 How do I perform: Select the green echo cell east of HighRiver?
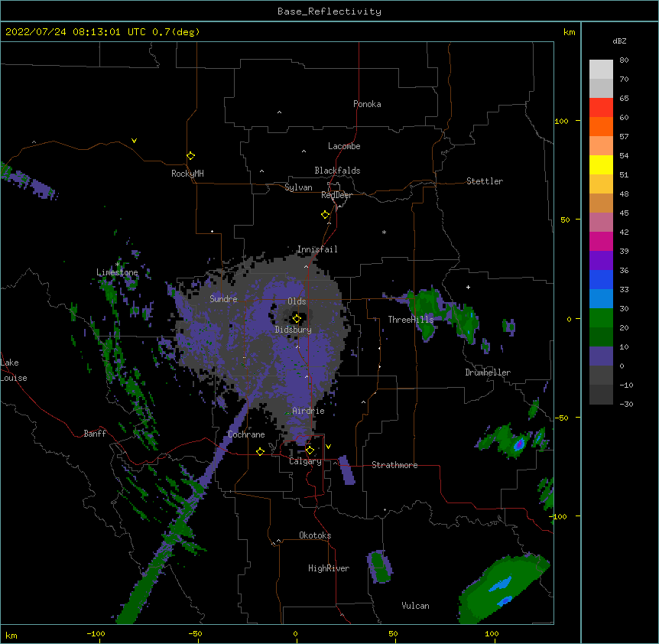(381, 568)
